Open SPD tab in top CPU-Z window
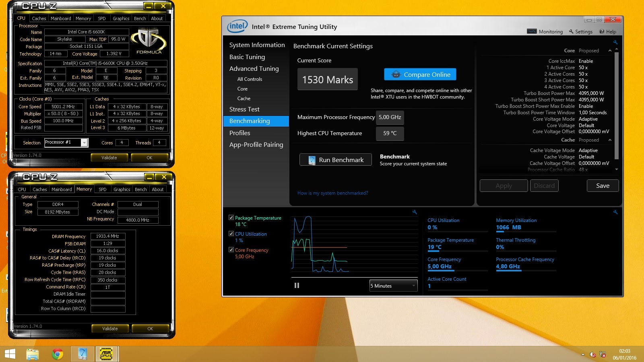The height and width of the screenshot is (362, 644). [102, 19]
